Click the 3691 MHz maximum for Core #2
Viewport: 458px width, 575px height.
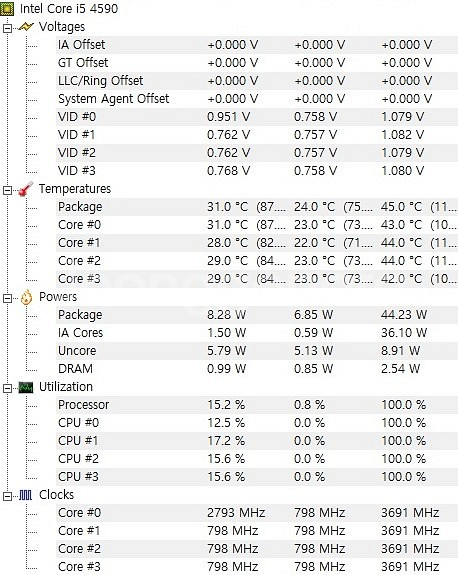[410, 549]
